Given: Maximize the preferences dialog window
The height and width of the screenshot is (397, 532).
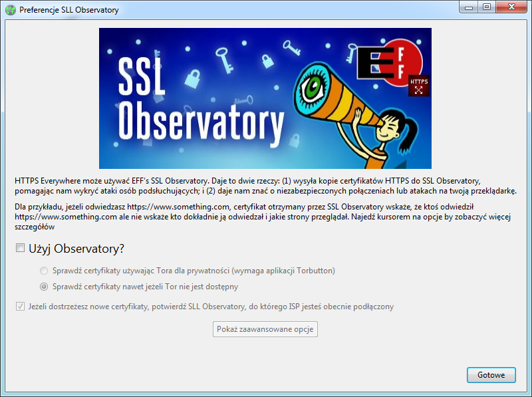Looking at the screenshot, I should pyautogui.click(x=488, y=8).
